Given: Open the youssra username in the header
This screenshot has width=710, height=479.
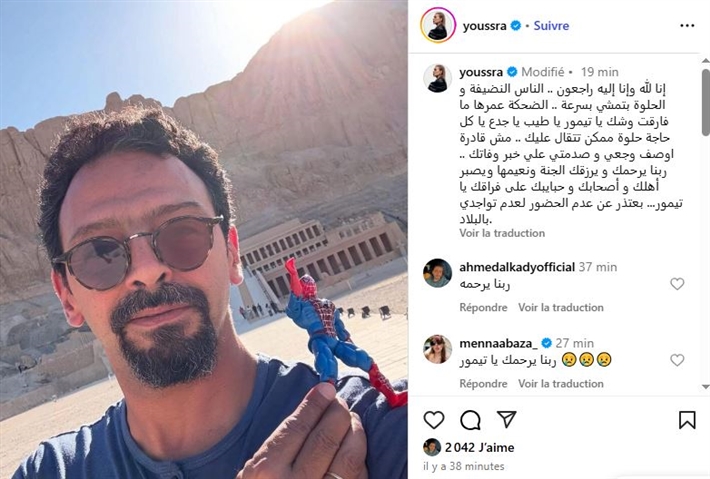Looking at the screenshot, I should pyautogui.click(x=484, y=26).
